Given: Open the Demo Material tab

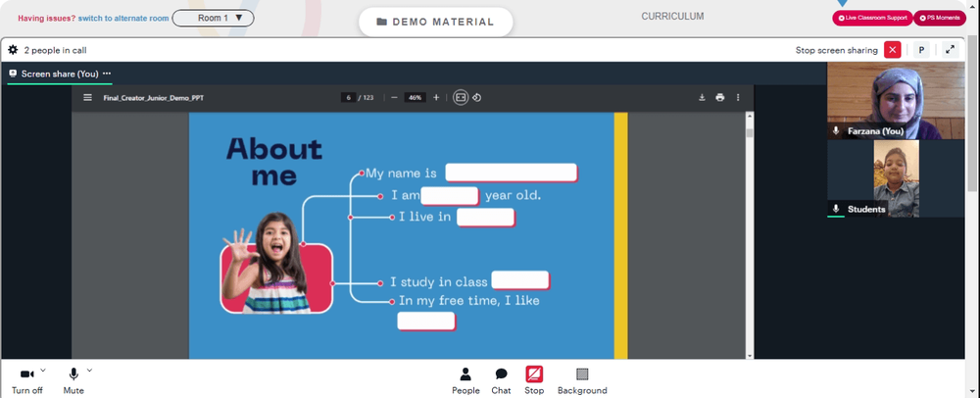Looking at the screenshot, I should [436, 22].
